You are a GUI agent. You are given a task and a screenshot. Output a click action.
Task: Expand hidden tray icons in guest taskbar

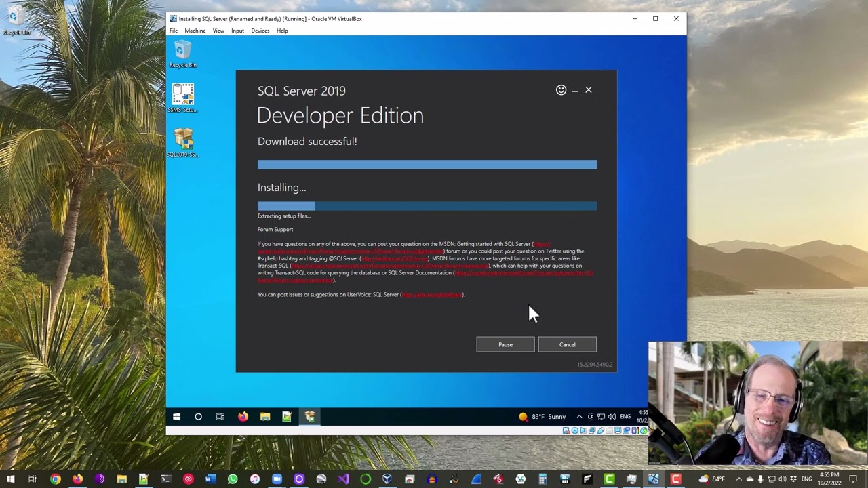click(579, 417)
